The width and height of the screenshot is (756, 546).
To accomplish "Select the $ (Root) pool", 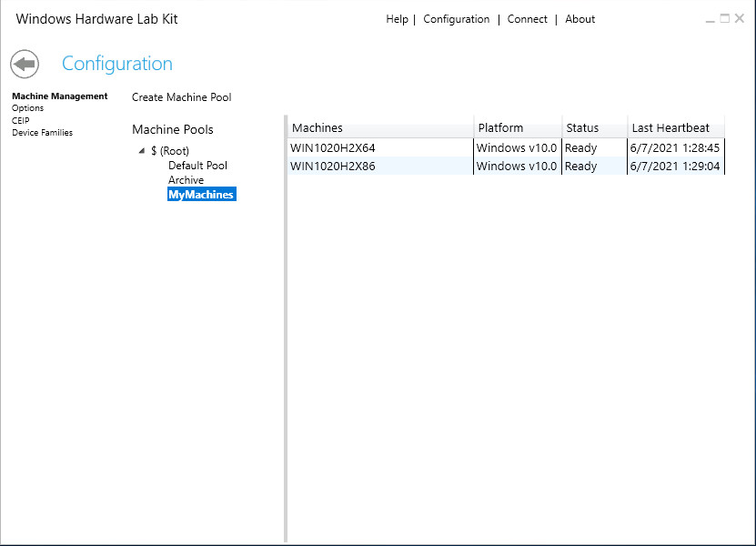I will click(x=170, y=151).
